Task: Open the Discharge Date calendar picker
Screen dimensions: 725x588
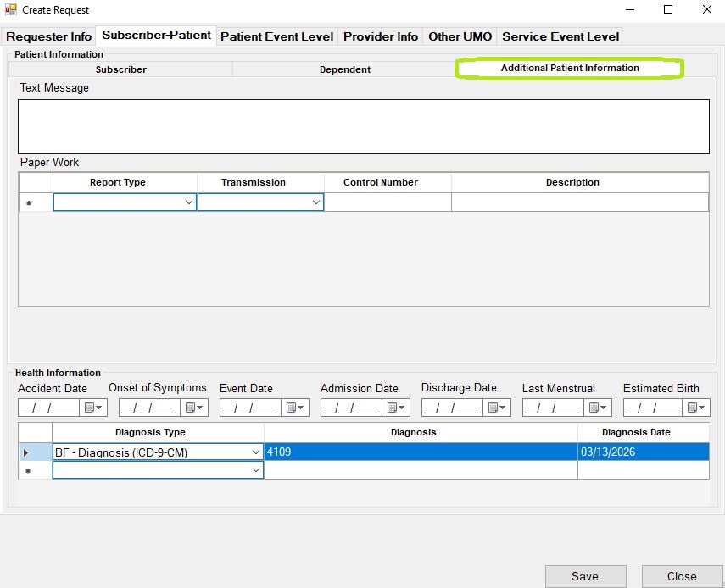Action: pyautogui.click(x=497, y=408)
